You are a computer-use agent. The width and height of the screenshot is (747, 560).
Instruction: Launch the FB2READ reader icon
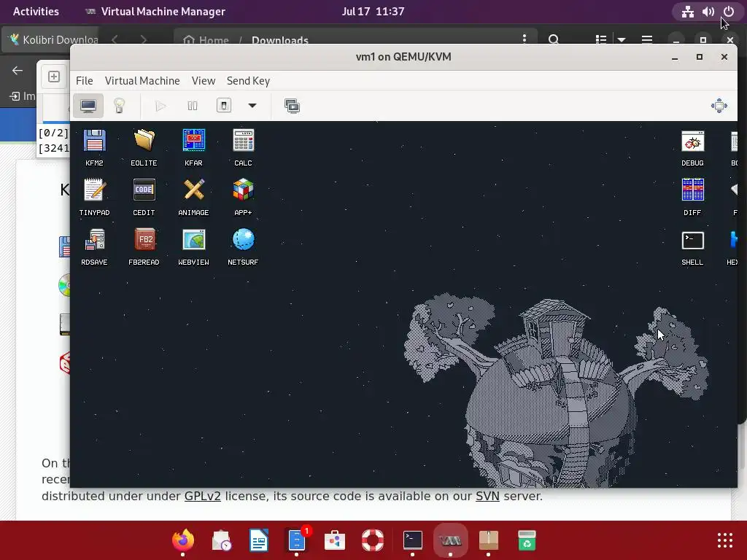click(144, 246)
